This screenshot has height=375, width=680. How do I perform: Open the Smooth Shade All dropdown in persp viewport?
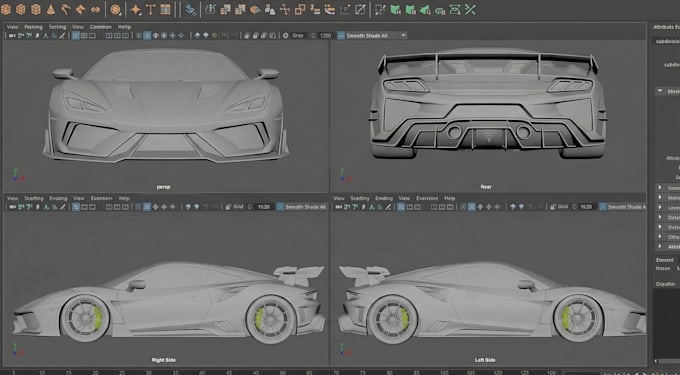[x=372, y=36]
